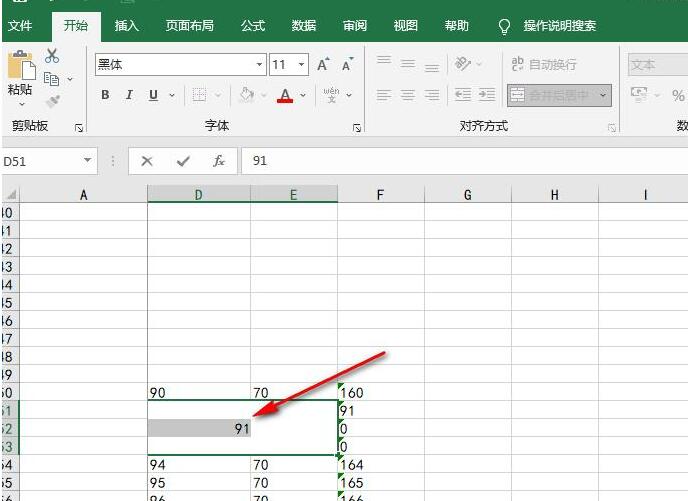Switch to the 公式 Formulas tab
This screenshot has height=501, width=688.
click(253, 26)
